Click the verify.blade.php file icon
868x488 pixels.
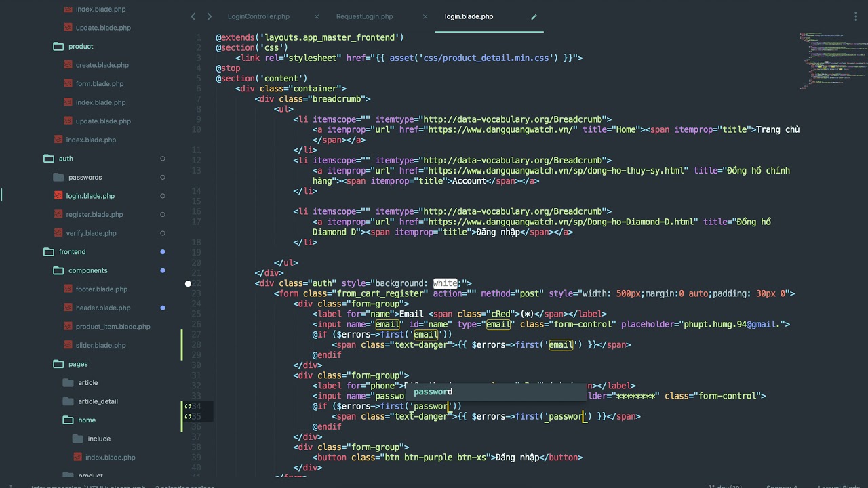pos(59,232)
